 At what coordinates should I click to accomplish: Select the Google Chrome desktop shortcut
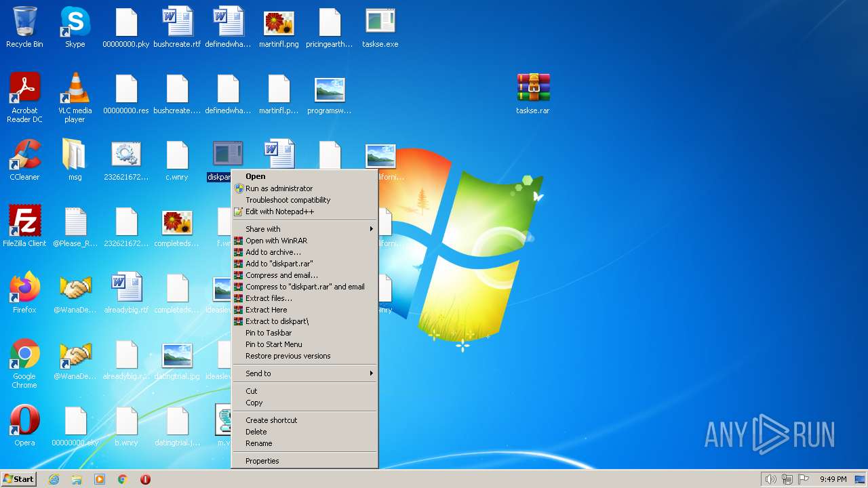[24, 363]
